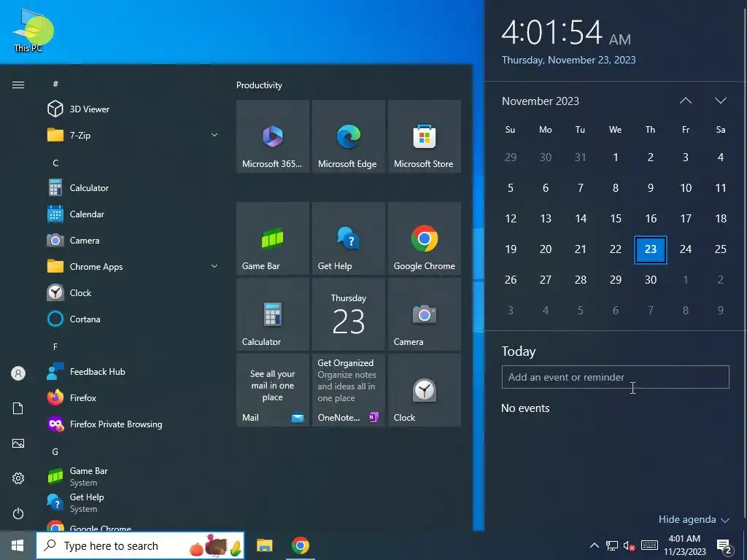The width and height of the screenshot is (747, 560).
Task: Click the taskbar clock 4:01 AM
Action: tap(684, 545)
